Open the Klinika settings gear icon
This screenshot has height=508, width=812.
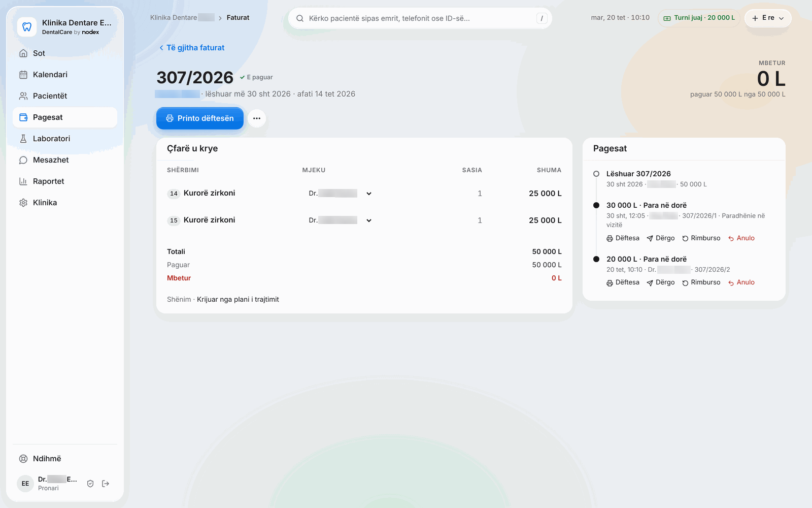tap(23, 203)
